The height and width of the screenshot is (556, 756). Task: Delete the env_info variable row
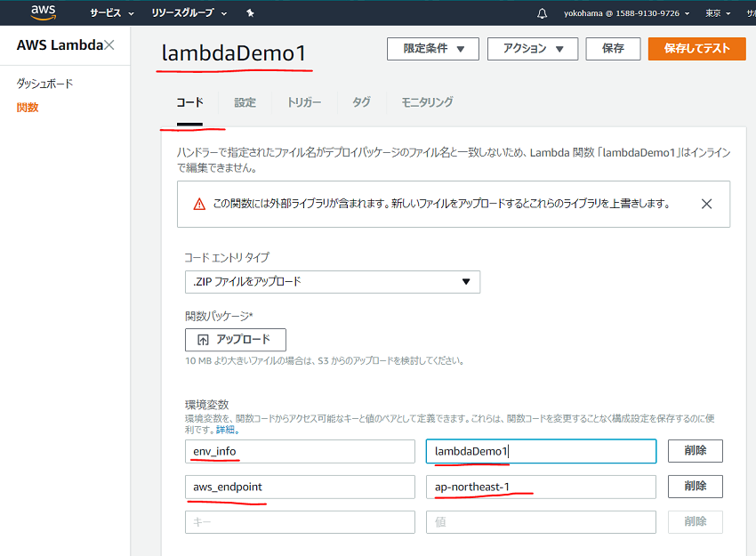click(696, 451)
